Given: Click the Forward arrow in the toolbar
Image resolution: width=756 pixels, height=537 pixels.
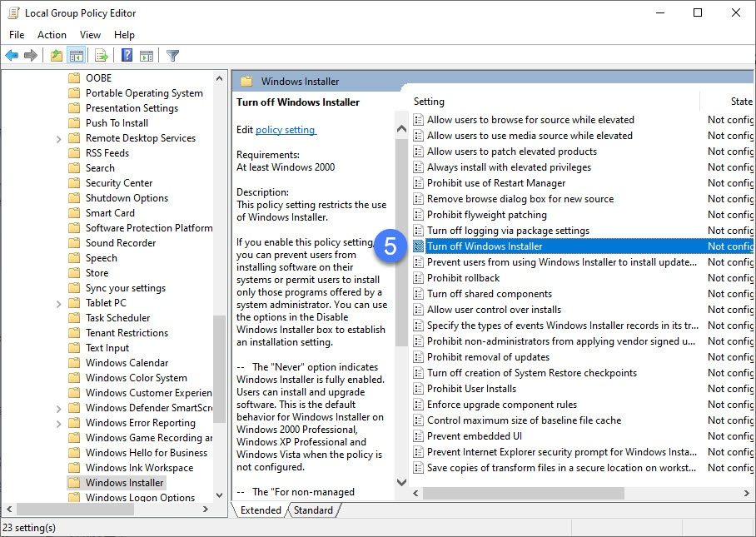Looking at the screenshot, I should tap(31, 56).
